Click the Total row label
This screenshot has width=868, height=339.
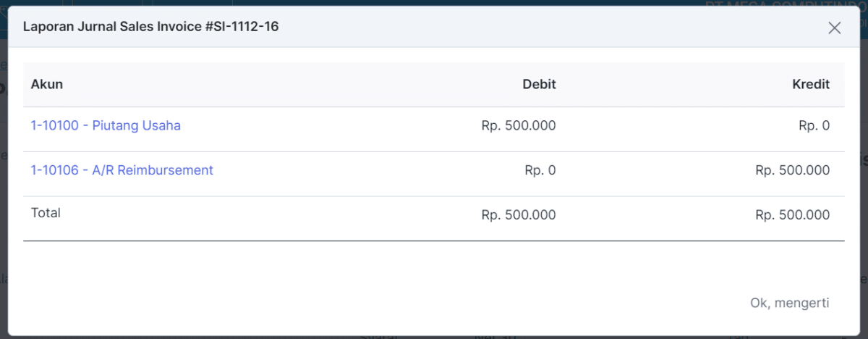tap(46, 213)
